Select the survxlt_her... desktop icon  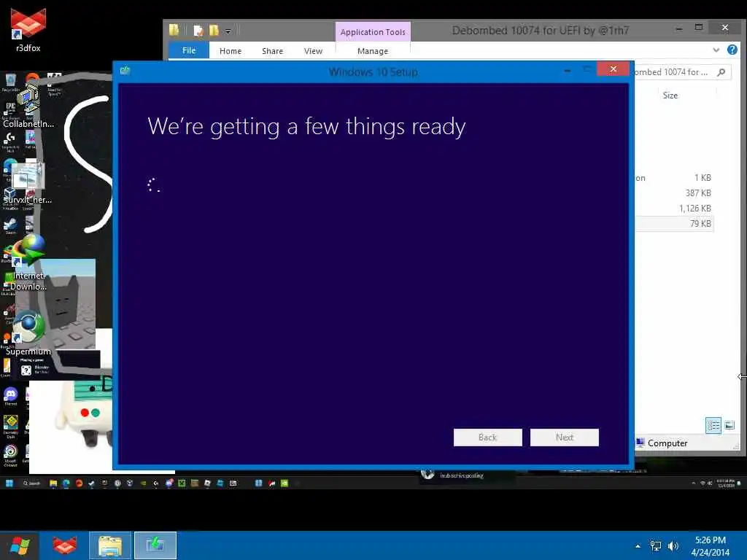click(x=28, y=183)
